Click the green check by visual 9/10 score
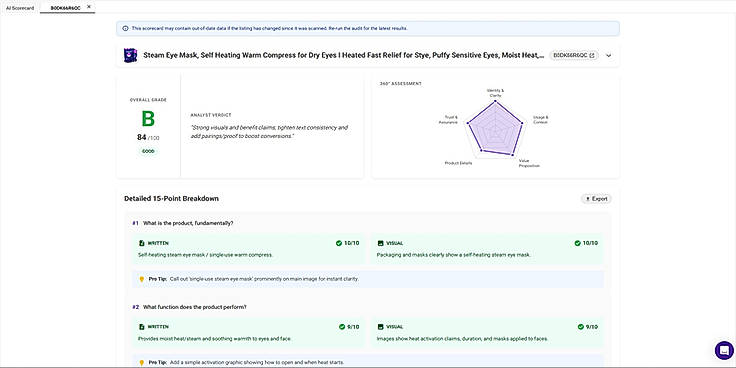 pos(581,327)
